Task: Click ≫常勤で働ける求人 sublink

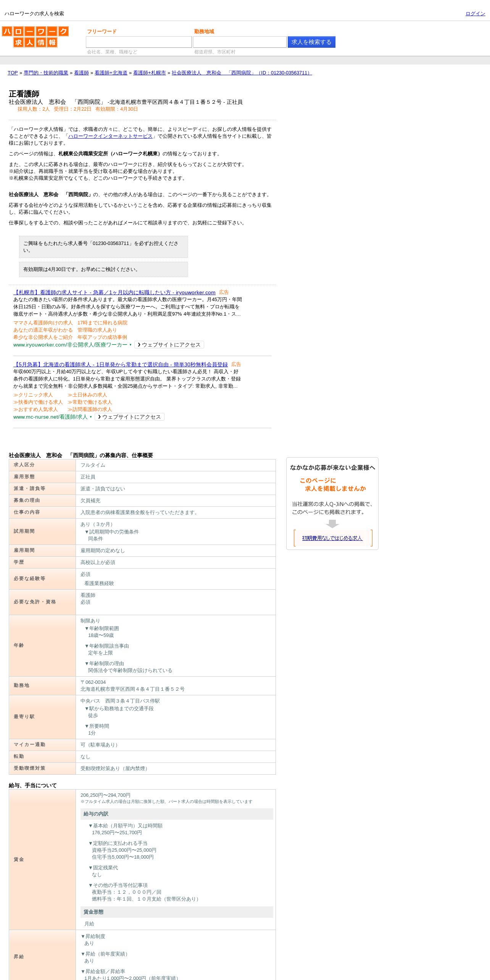Action: pyautogui.click(x=90, y=402)
